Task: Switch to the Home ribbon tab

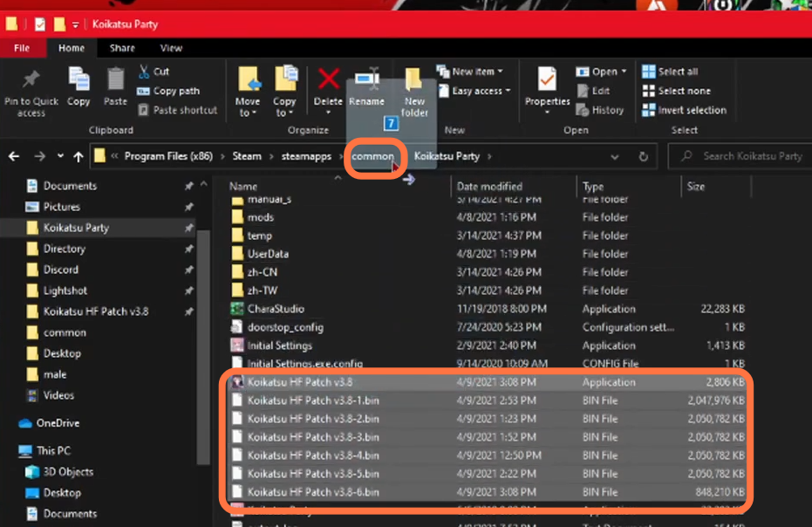Action: tap(72, 48)
